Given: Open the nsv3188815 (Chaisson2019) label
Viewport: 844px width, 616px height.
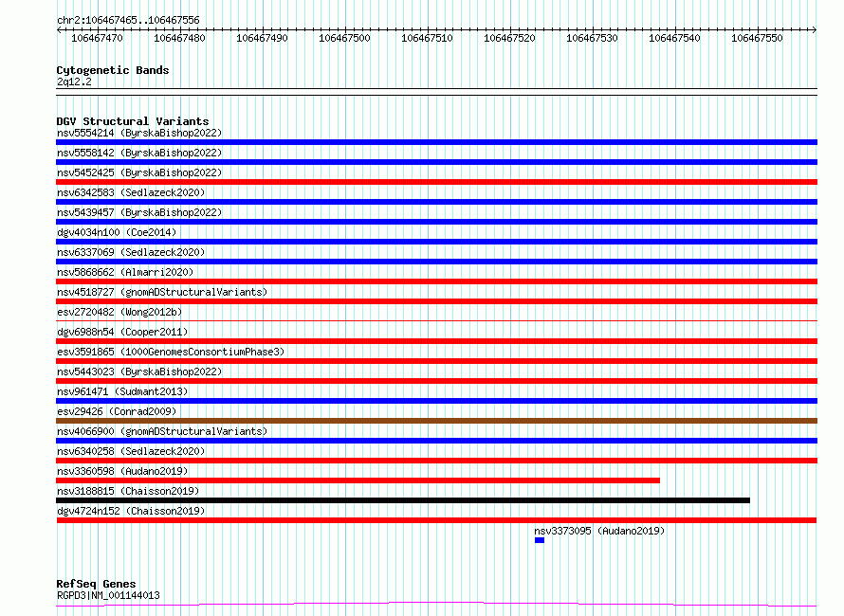Looking at the screenshot, I should tap(128, 491).
